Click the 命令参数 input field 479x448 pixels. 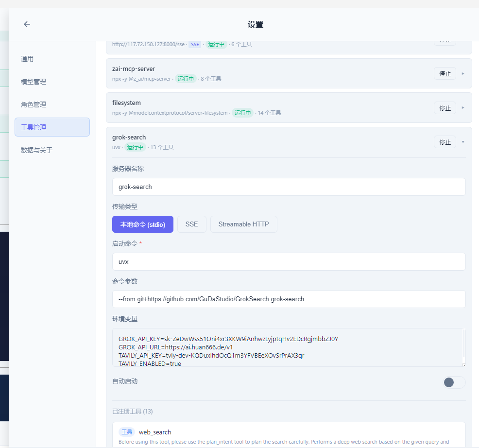289,299
